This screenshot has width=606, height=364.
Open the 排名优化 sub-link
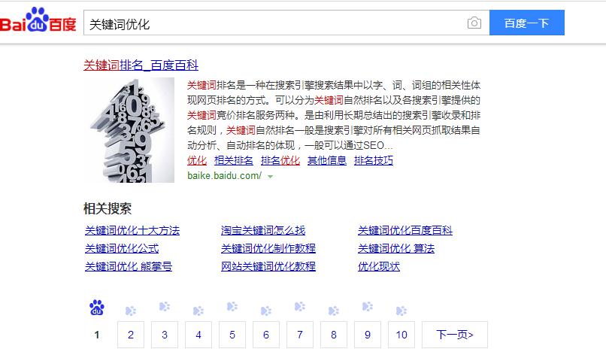pyautogui.click(x=280, y=160)
